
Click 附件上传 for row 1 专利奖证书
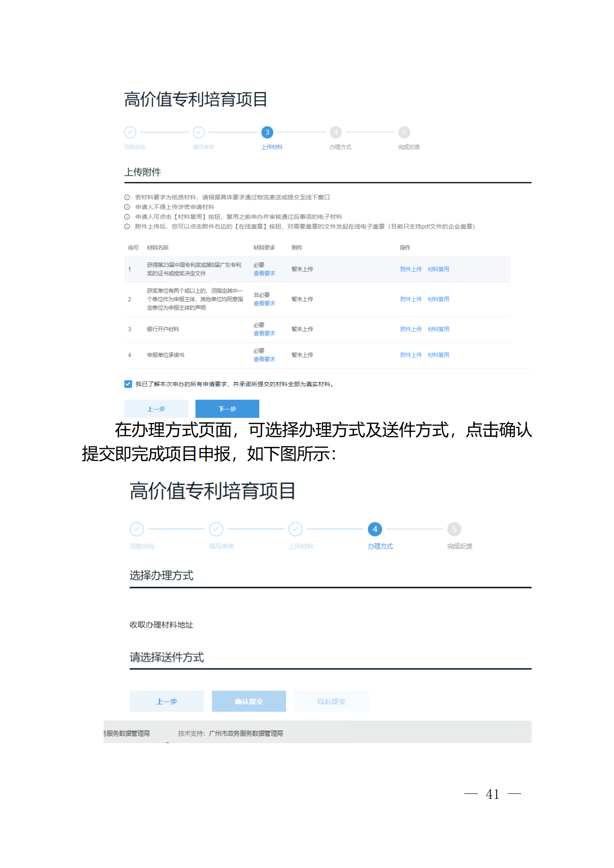click(x=411, y=269)
